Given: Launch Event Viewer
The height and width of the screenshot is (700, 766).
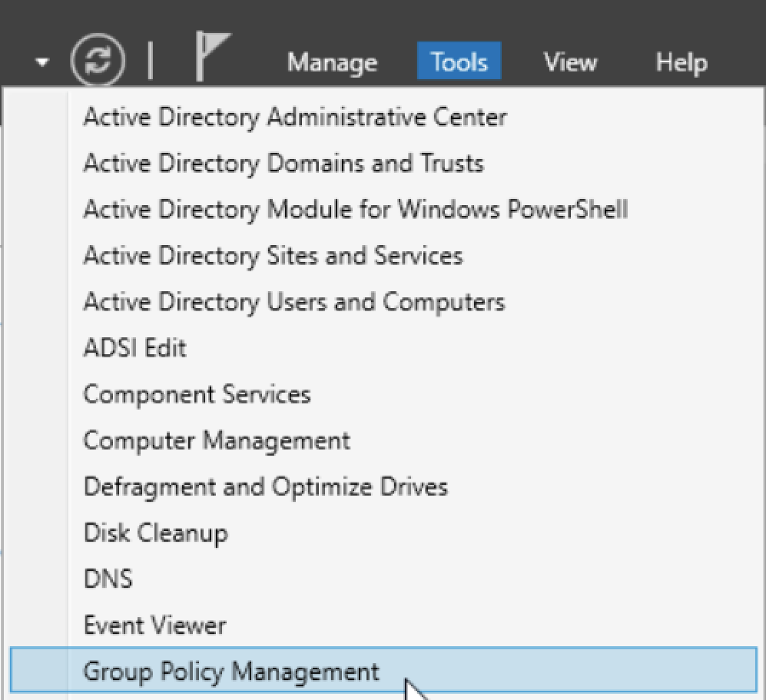Looking at the screenshot, I should pyautogui.click(x=383, y=625).
